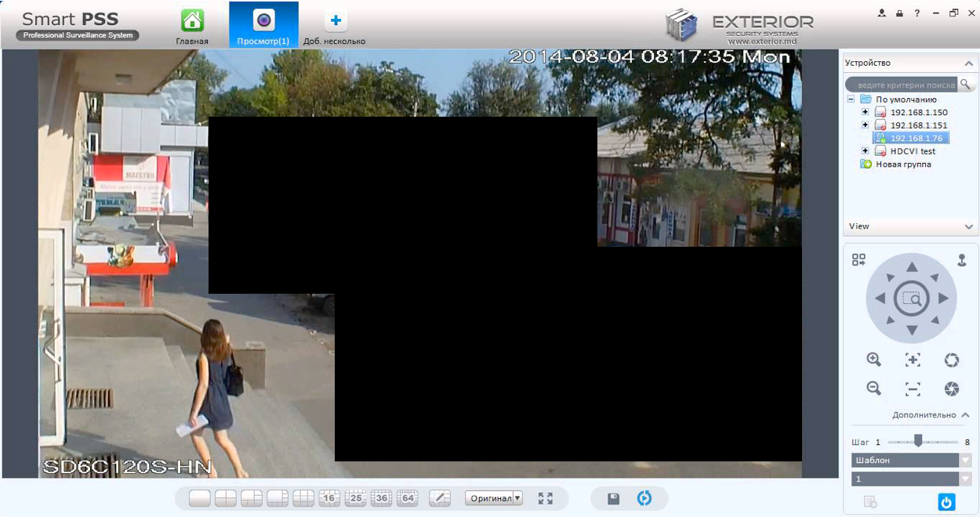Open the Главная home tab
The width and height of the screenshot is (980, 517).
click(192, 27)
